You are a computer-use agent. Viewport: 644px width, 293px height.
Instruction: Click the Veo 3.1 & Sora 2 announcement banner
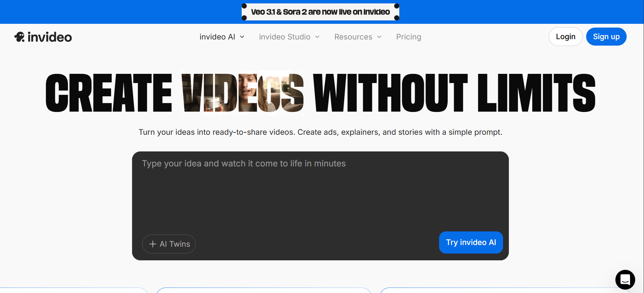coord(320,12)
